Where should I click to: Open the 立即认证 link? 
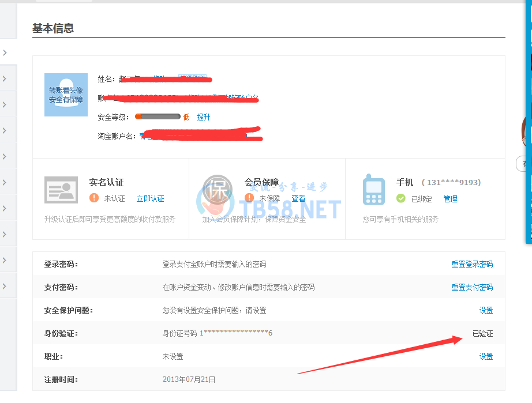150,199
